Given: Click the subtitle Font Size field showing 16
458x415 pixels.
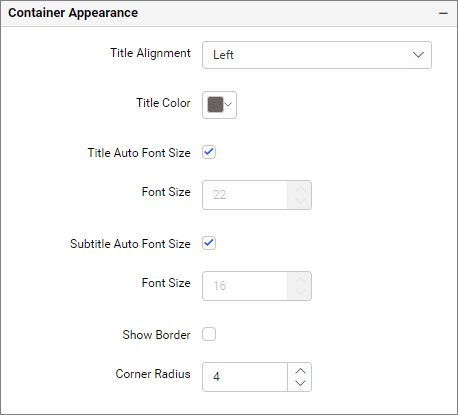Looking at the screenshot, I should [x=245, y=286].
